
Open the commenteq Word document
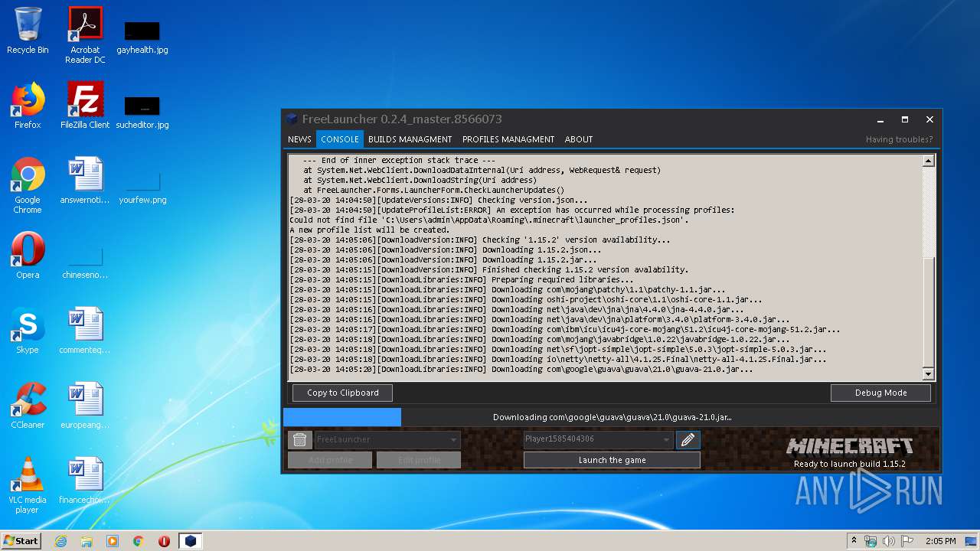point(85,331)
